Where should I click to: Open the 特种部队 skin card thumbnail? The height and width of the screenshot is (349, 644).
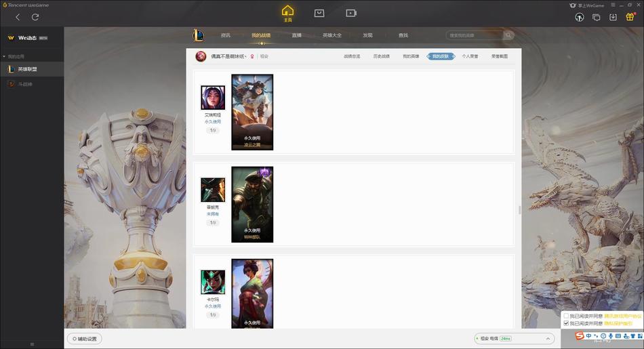click(252, 205)
